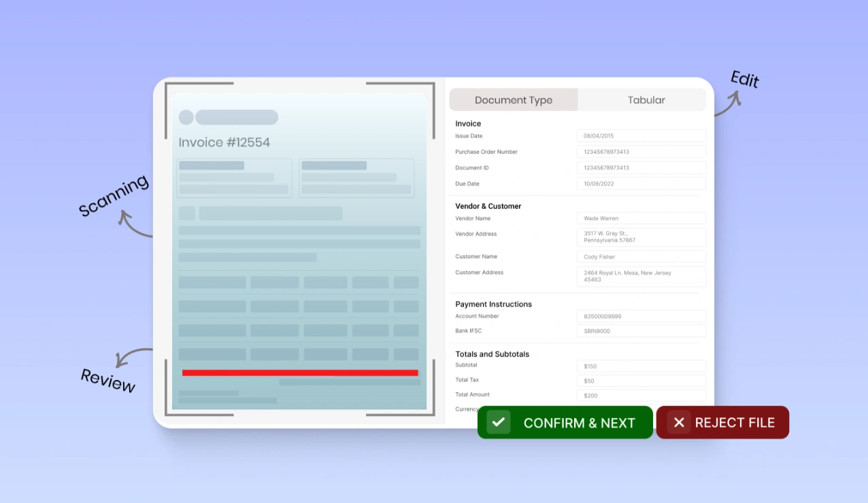Click the checkmark icon on Confirm & Next
868x503 pixels.
click(x=499, y=422)
